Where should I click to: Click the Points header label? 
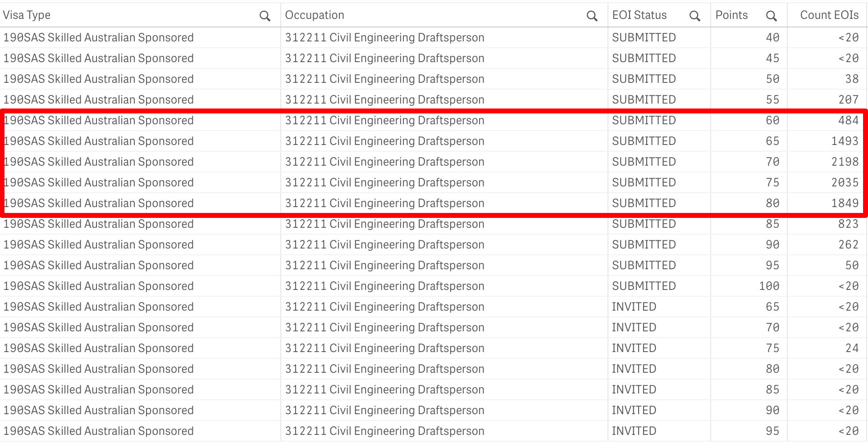(x=731, y=15)
